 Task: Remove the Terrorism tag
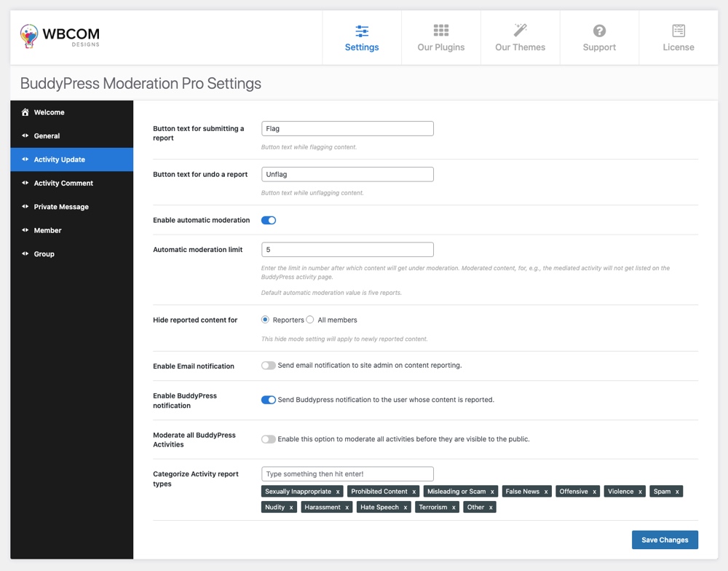pos(454,508)
